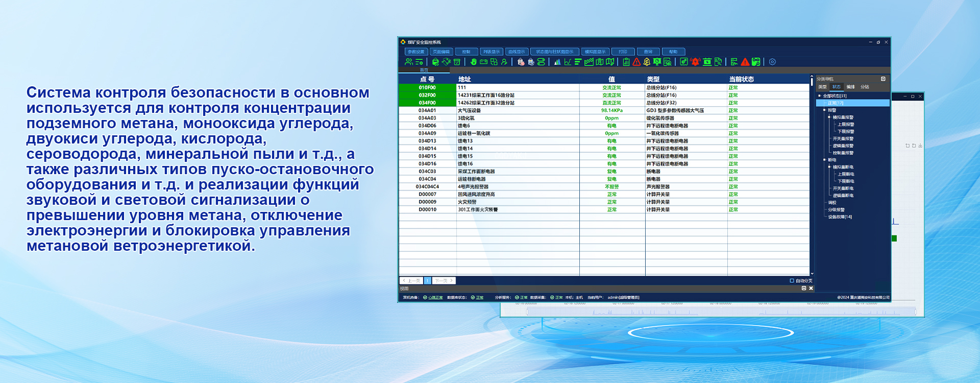Collapse the 全部状态[31] tree node
Screen dimensions: 980x383
(820, 95)
